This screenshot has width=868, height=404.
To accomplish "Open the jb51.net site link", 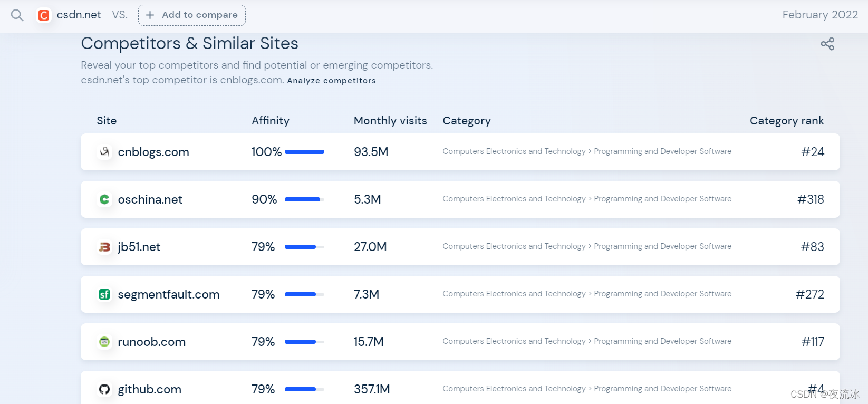I will click(139, 247).
